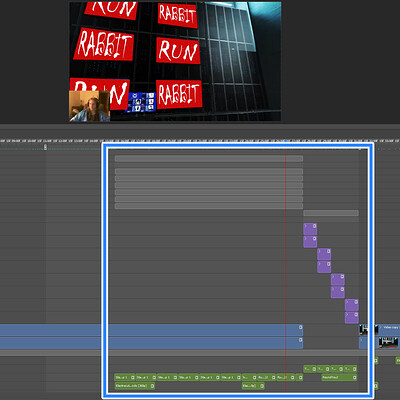Expand the Video copy clip chevron

pos(381,328)
